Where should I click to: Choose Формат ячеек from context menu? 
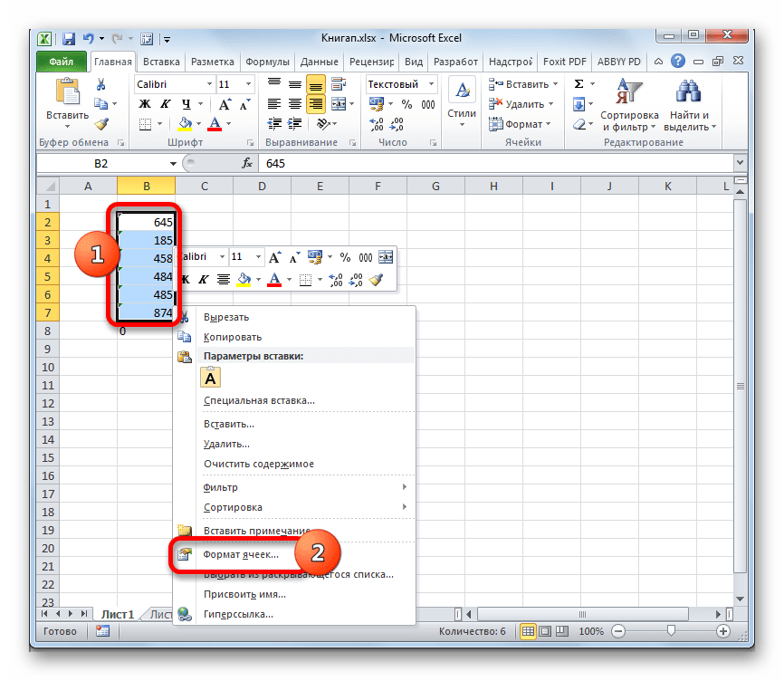pyautogui.click(x=241, y=554)
